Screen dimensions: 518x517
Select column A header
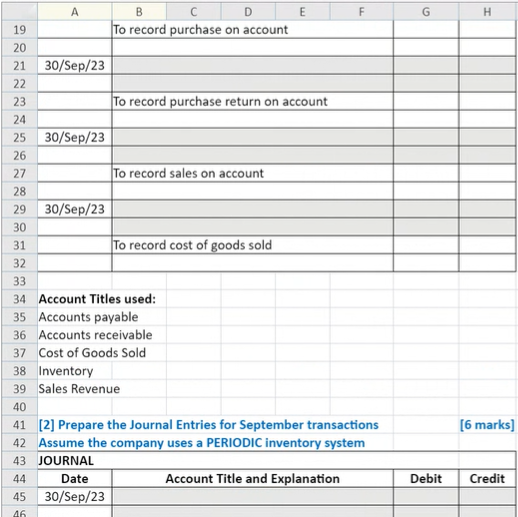click(75, 12)
